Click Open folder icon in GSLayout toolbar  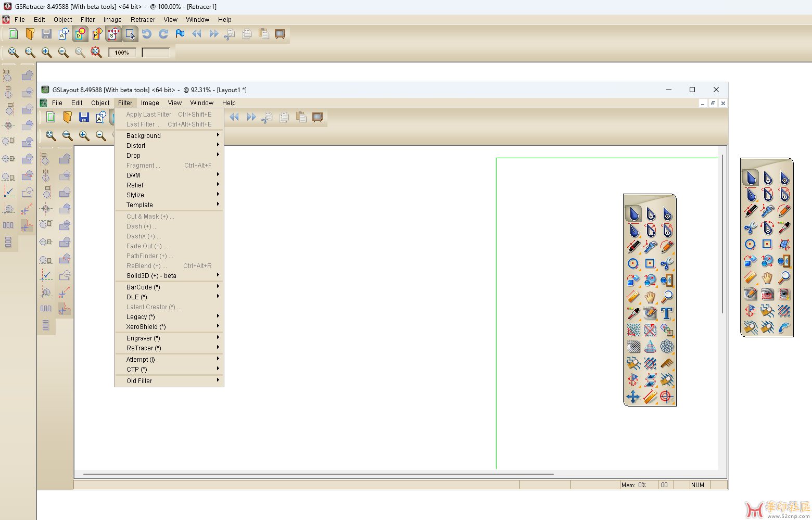click(67, 117)
